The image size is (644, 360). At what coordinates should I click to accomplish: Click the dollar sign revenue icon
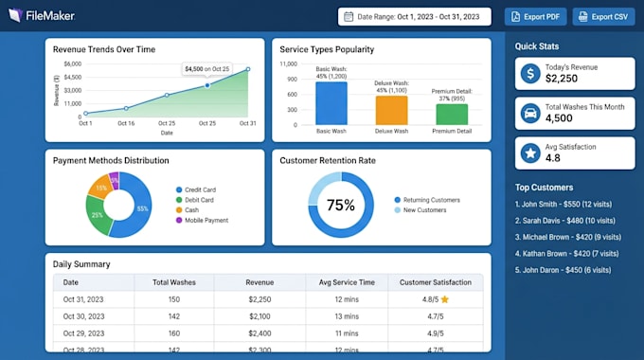click(x=530, y=74)
